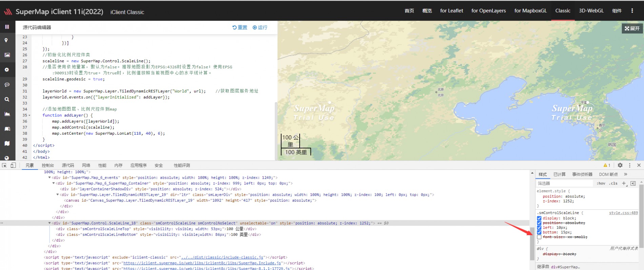Open the DOM 断点 pane tab
Screen dimensions: 644x270
tap(608, 174)
